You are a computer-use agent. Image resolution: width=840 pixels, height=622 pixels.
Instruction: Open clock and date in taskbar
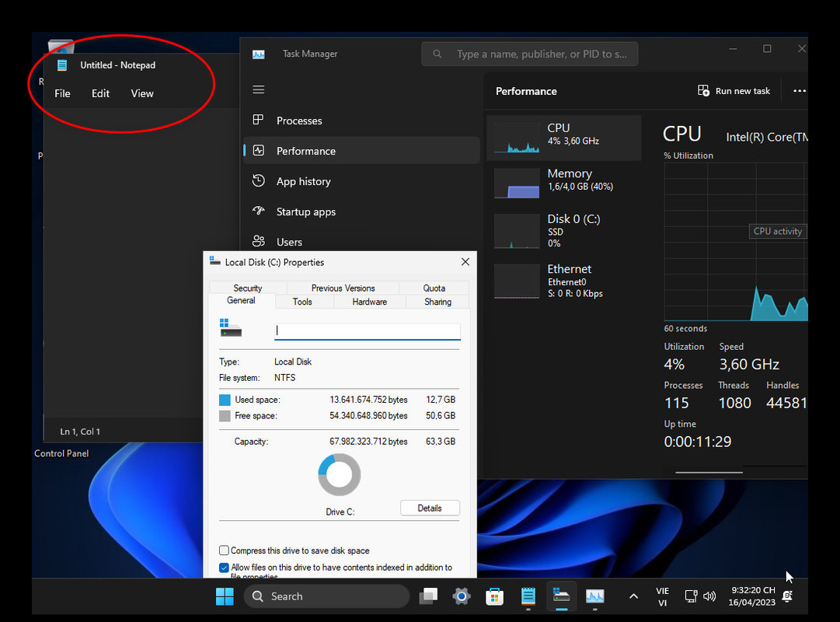(x=752, y=596)
